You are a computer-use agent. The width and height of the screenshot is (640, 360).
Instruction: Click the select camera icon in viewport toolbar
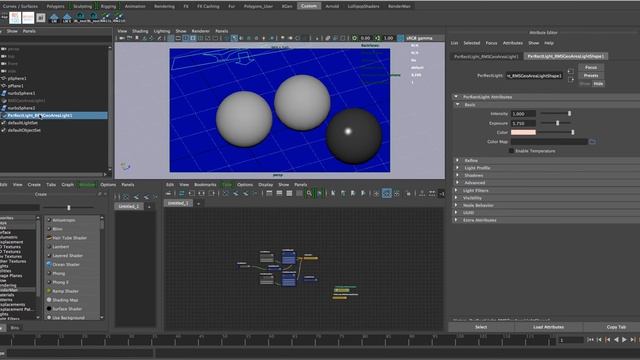(x=122, y=38)
